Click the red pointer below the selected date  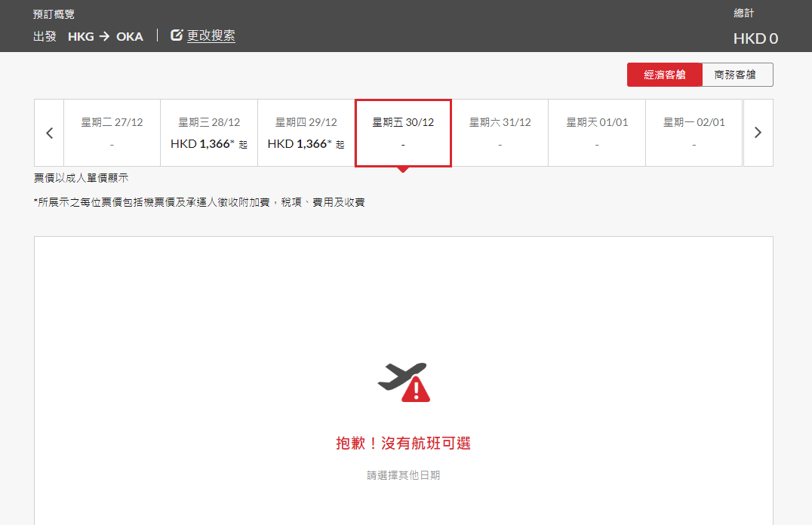coord(403,170)
